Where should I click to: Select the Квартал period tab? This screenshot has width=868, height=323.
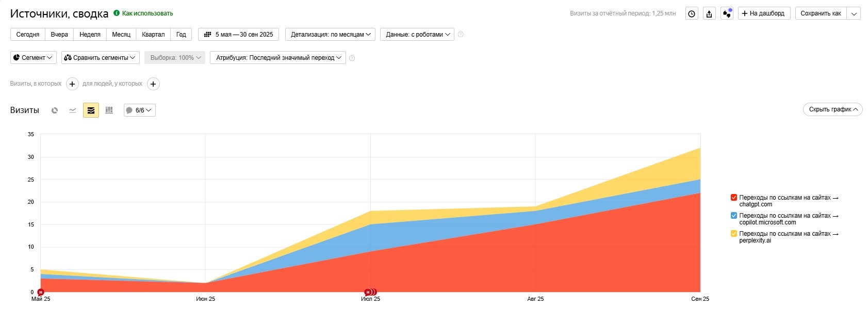tap(153, 35)
